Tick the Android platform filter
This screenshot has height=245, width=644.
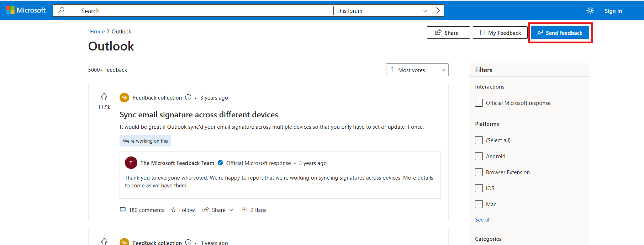479,156
